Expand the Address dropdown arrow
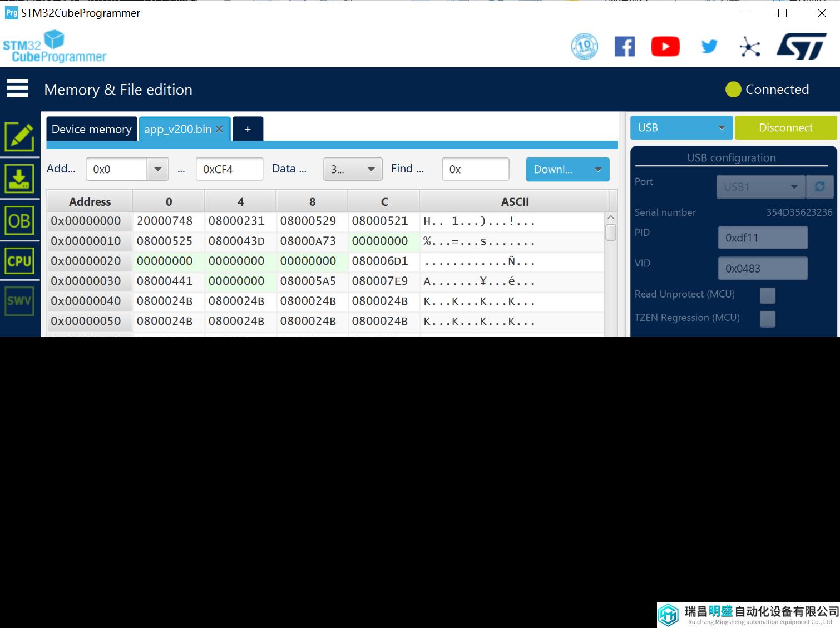This screenshot has height=628, width=840. pos(157,169)
